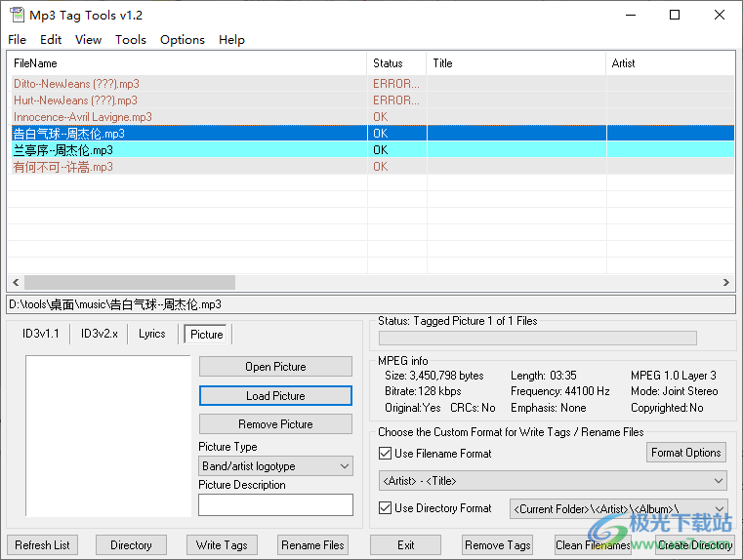Sort list by Artist column header
The image size is (743, 560).
tap(670, 63)
